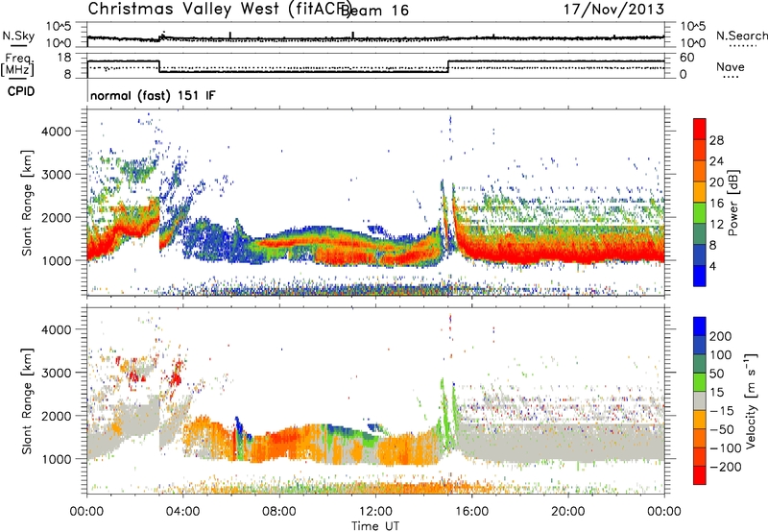This screenshot has height=532, width=768.
Task: Click the blue bottom of power colorbar
Action: 700,276
